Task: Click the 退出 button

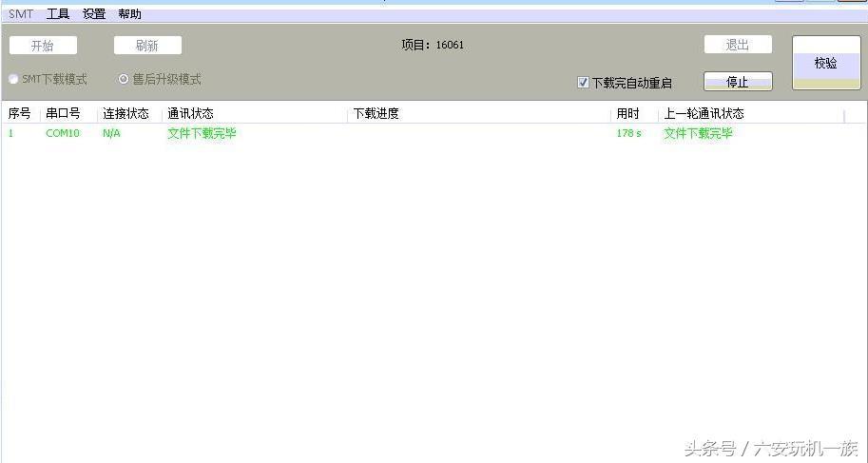Action: pyautogui.click(x=738, y=45)
